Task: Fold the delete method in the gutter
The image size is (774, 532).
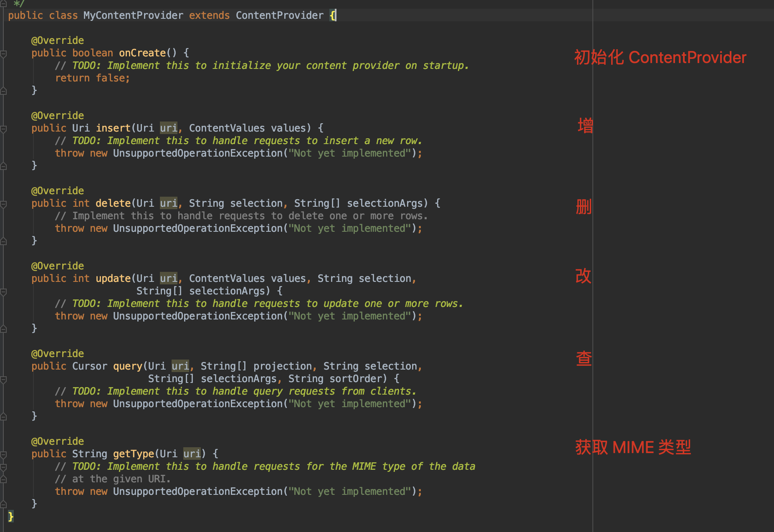Action: click(3, 204)
